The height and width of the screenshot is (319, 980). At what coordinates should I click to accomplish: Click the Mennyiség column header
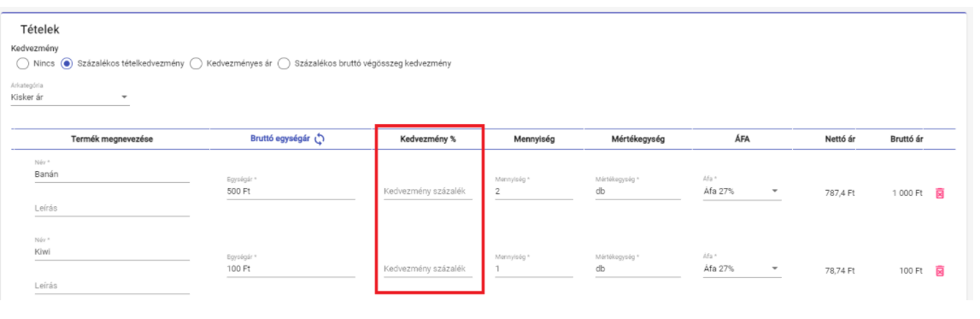tap(534, 139)
